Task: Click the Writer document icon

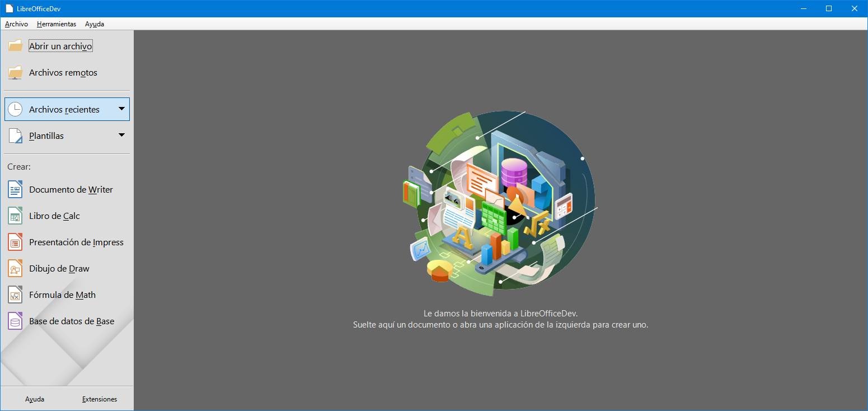Action: (x=15, y=189)
